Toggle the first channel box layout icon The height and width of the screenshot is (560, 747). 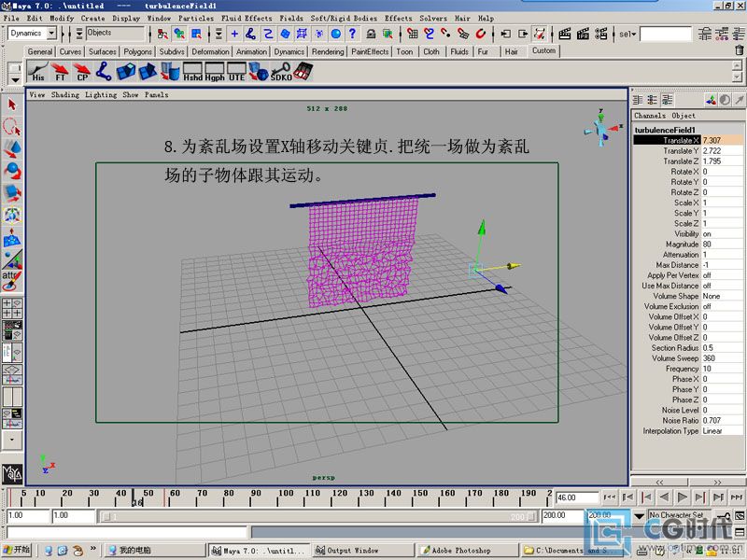[638, 100]
